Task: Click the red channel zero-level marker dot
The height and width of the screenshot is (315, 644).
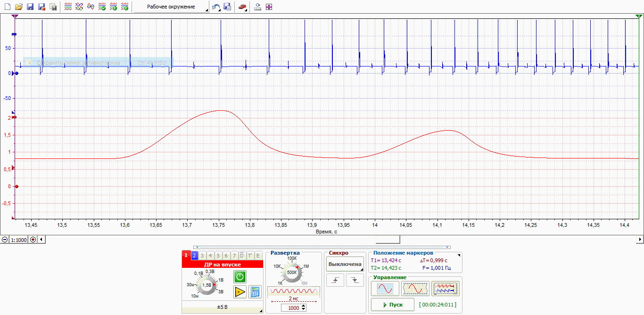Action: tap(17, 186)
